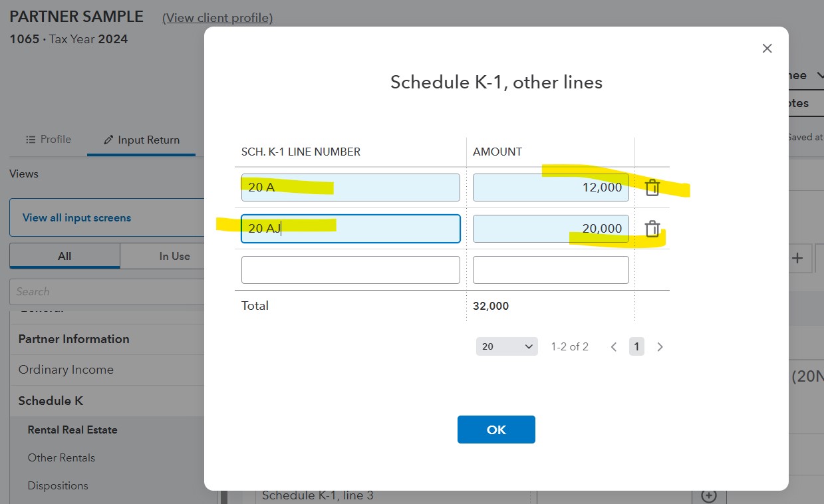Close the Schedule K-1 dialog
Image resolution: width=824 pixels, height=504 pixels.
click(766, 48)
